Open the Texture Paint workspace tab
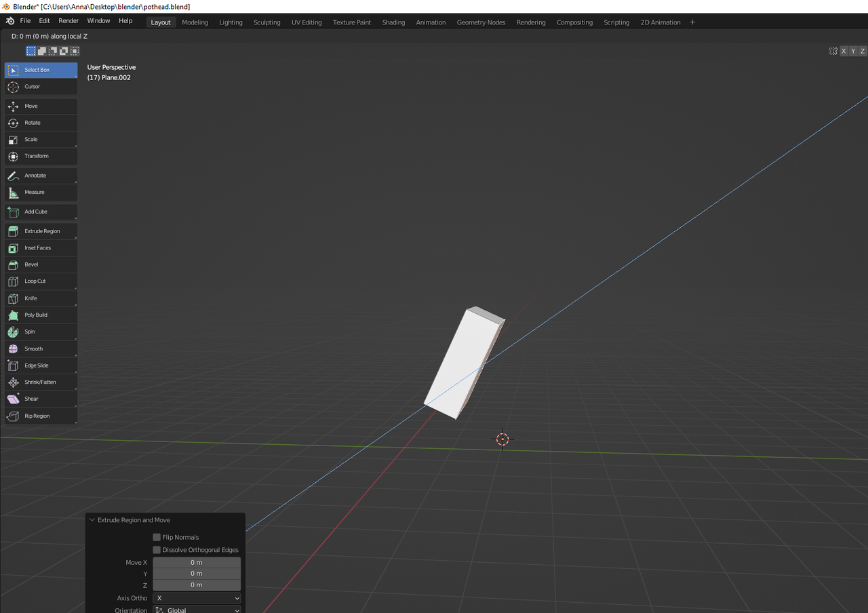Screen dimensions: 868x613 point(352,22)
